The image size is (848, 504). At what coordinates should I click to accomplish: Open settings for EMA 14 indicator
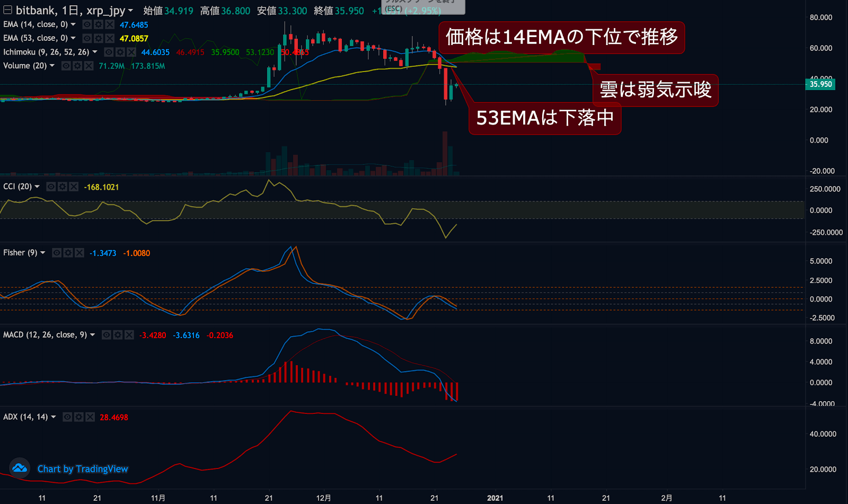point(98,24)
